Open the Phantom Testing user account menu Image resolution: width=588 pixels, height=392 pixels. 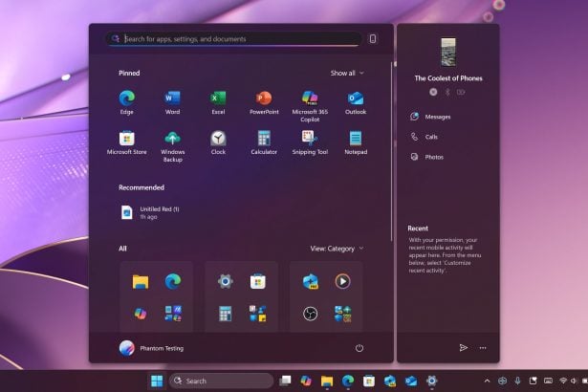pos(151,348)
